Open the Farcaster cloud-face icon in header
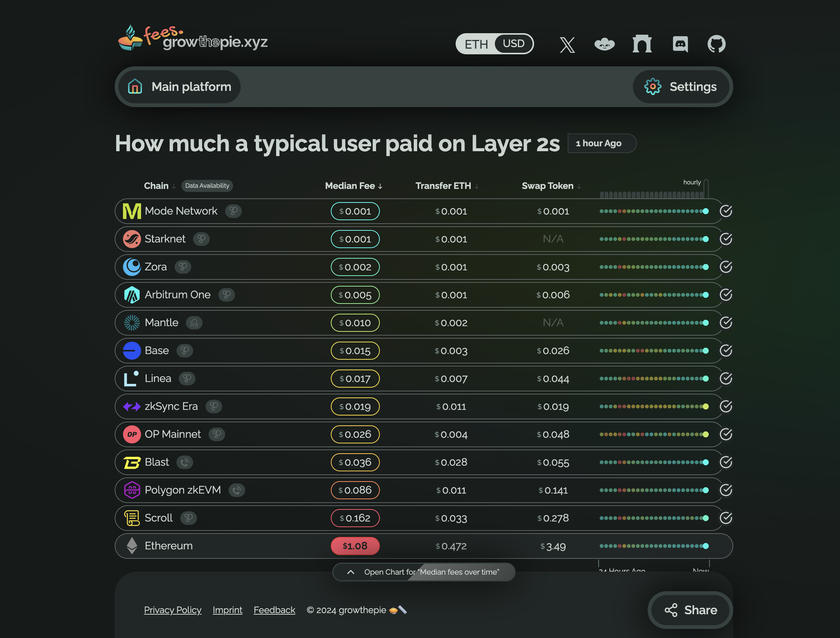This screenshot has width=840, height=638. pos(605,44)
